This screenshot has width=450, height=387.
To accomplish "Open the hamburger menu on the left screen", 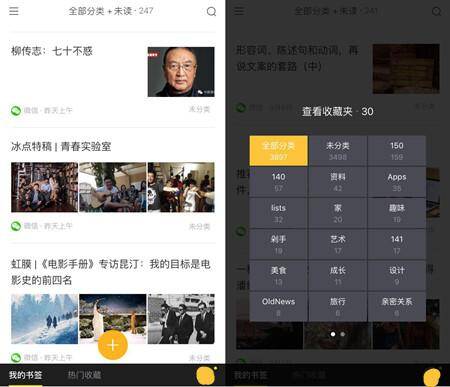I will pos(14,11).
